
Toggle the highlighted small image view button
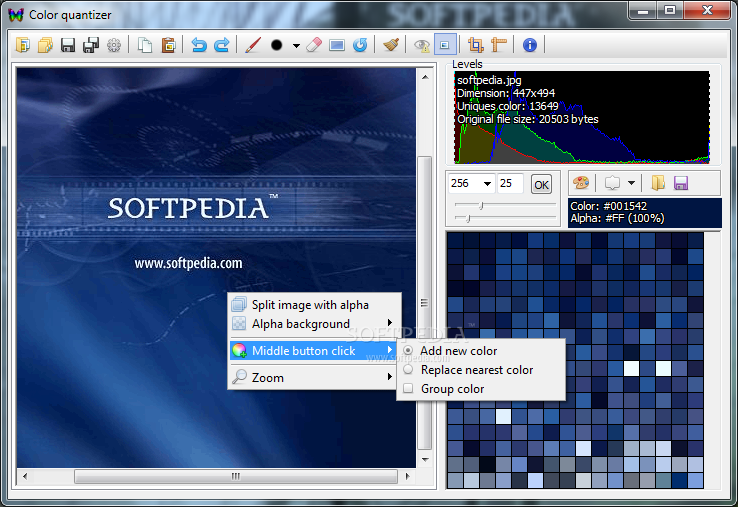444,45
